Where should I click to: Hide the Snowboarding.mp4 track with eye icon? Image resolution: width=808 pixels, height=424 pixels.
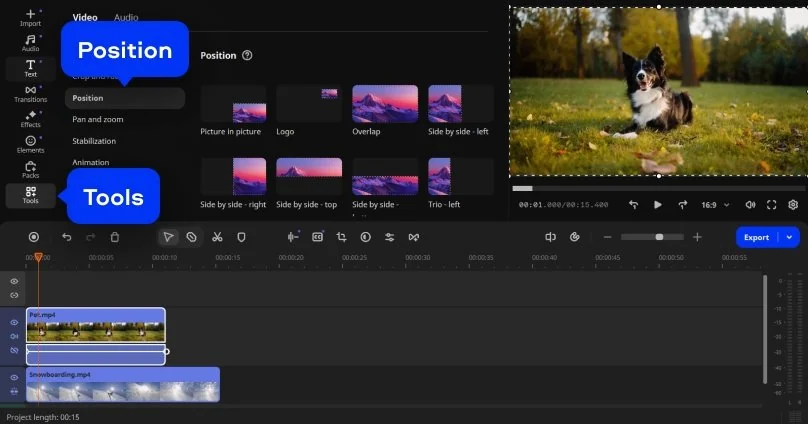pos(14,377)
